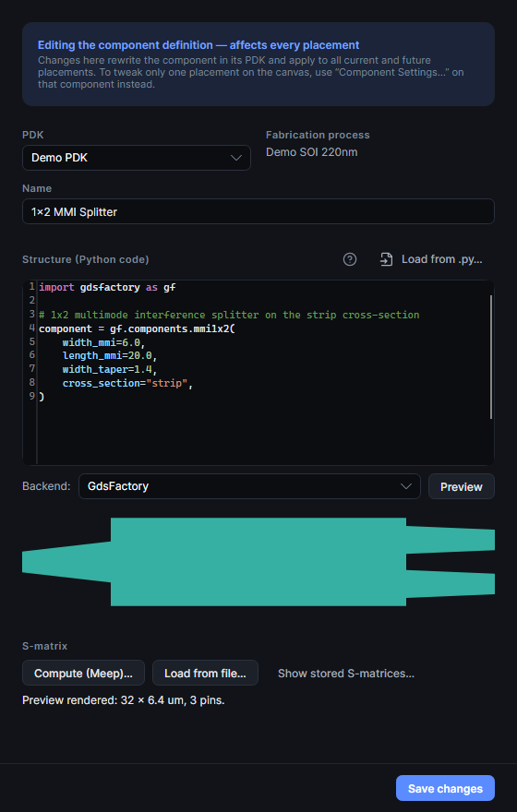Click the Fabrication process label
The width and height of the screenshot is (517, 812).
[x=318, y=135]
